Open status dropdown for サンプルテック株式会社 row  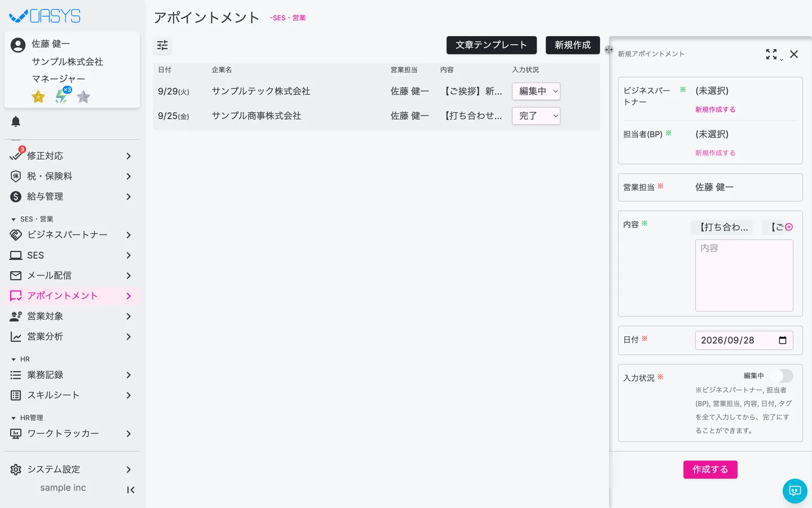tap(536, 91)
